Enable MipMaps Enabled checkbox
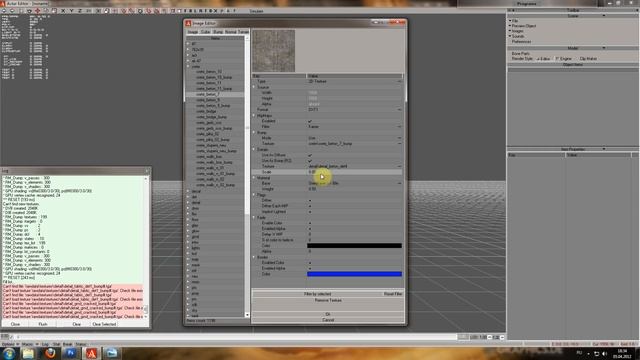The image size is (640, 360). pos(310,121)
